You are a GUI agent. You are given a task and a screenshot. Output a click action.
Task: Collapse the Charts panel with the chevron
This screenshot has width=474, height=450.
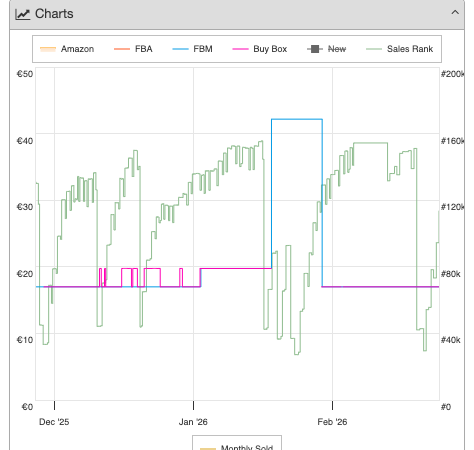(455, 13)
